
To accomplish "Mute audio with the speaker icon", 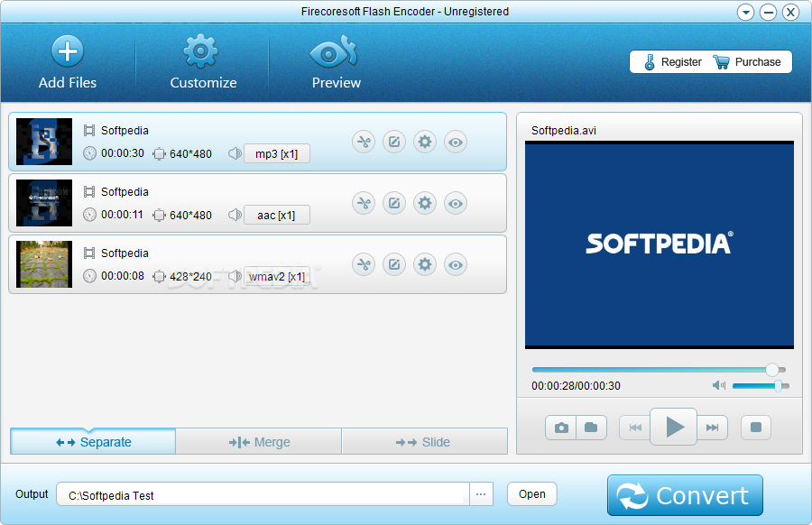I will click(x=719, y=385).
